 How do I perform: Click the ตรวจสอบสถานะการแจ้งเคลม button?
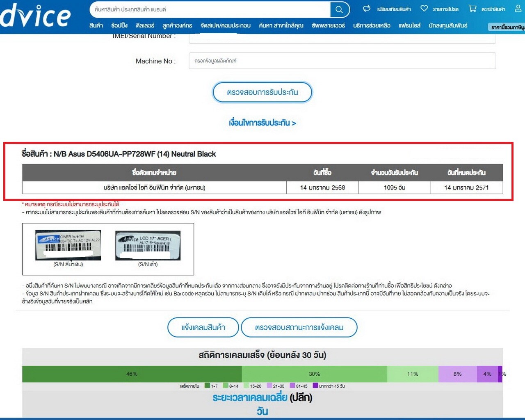(299, 327)
